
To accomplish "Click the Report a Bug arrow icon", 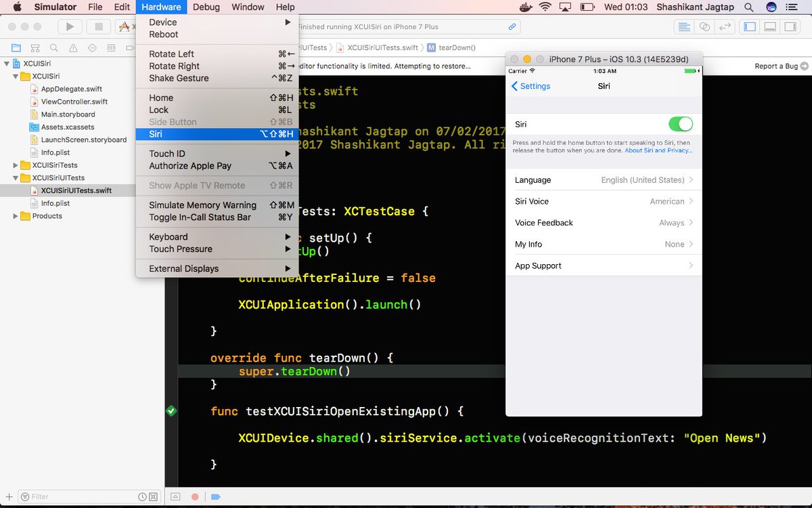I will tap(804, 66).
